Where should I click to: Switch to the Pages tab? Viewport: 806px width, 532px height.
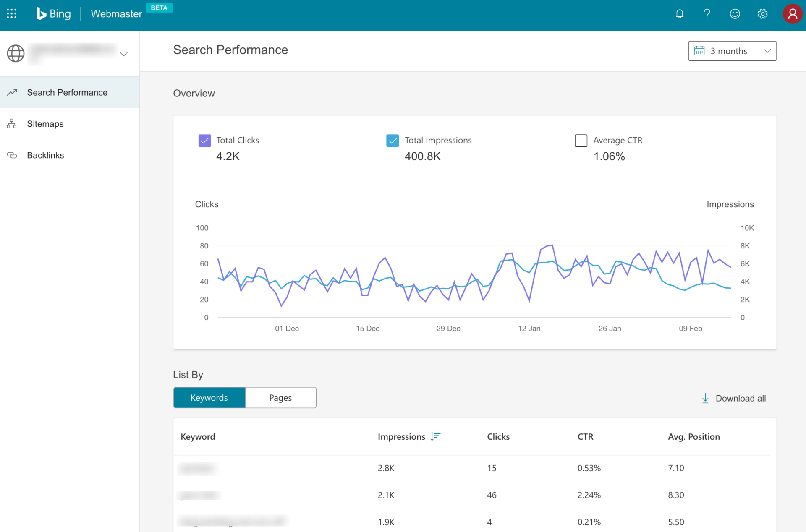tap(280, 397)
